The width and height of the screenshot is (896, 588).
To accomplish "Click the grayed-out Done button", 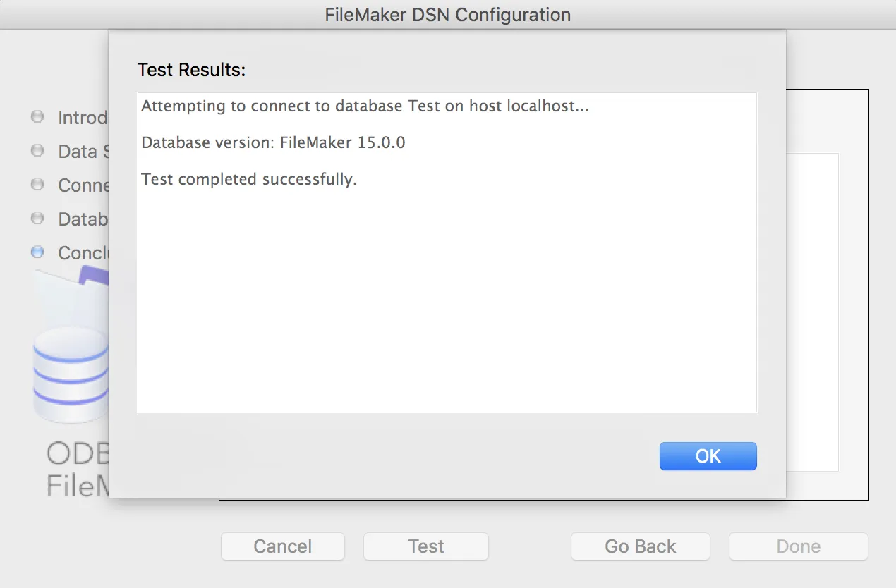I will [798, 546].
